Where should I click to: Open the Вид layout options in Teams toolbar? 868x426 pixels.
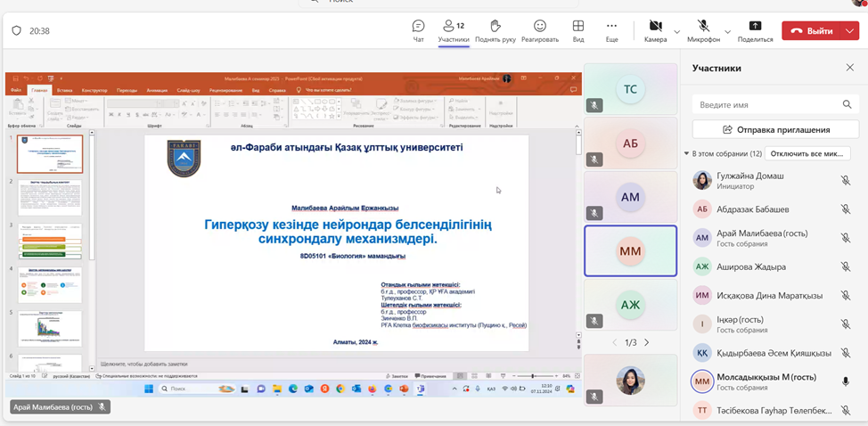(x=578, y=31)
